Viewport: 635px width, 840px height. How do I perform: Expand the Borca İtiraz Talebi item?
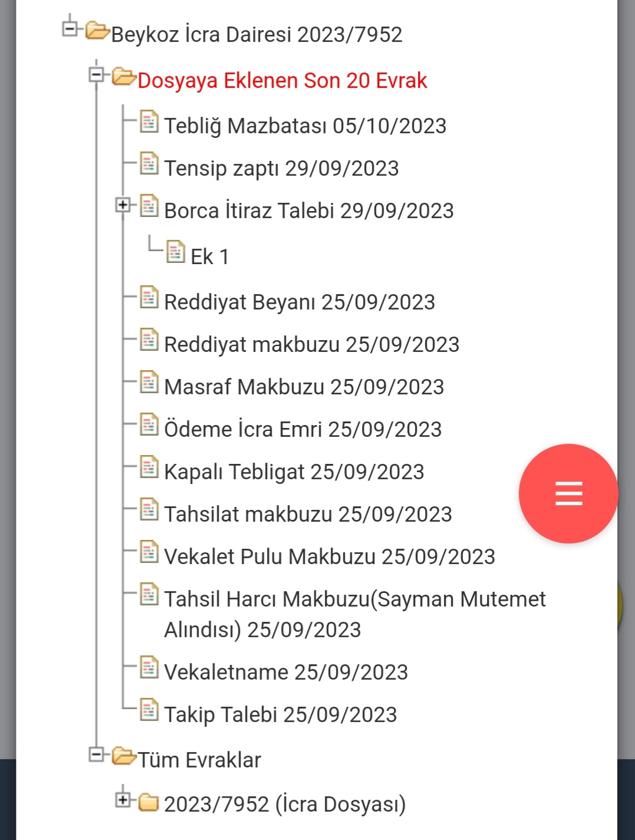(x=123, y=205)
